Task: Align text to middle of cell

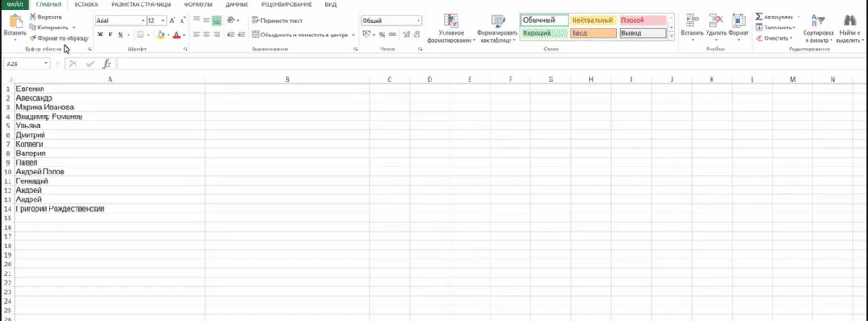Action: pyautogui.click(x=206, y=21)
